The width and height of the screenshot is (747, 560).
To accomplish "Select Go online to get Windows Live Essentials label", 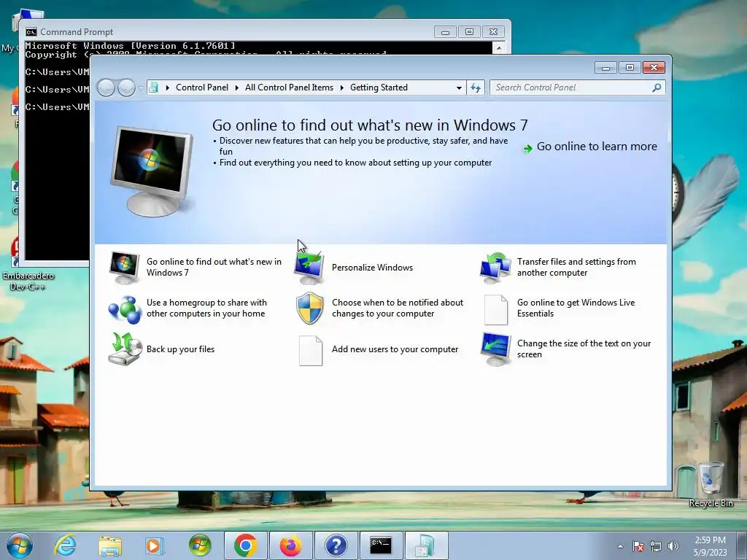I will 576,308.
